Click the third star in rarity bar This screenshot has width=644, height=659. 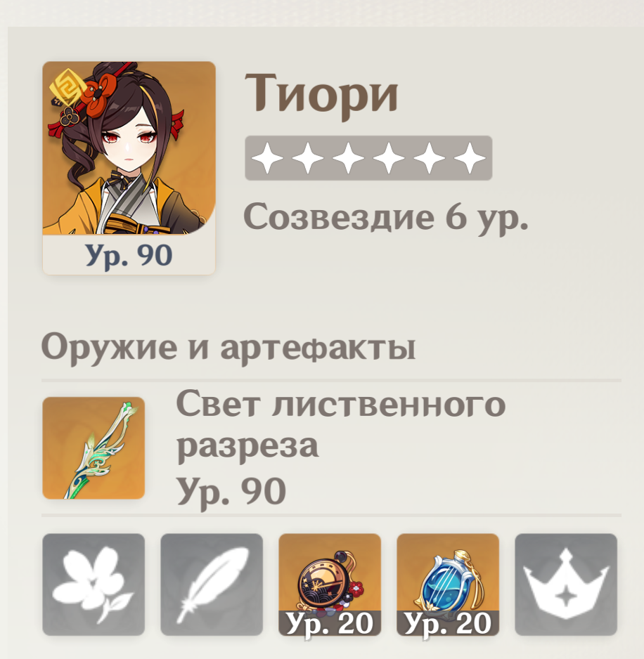point(348,158)
